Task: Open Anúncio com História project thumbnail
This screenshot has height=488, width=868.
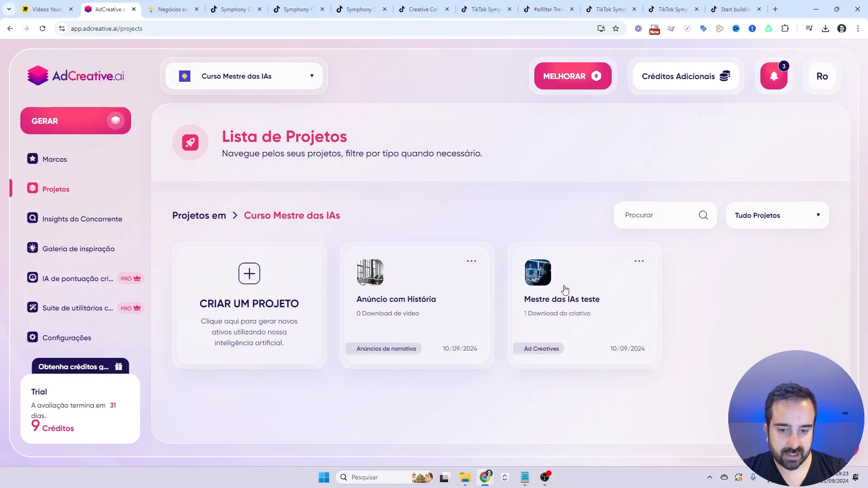Action: [370, 272]
